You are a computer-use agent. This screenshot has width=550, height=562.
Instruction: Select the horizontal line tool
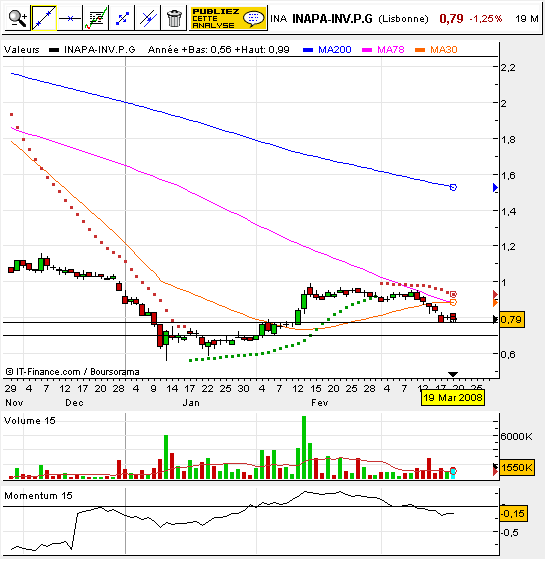[70, 18]
